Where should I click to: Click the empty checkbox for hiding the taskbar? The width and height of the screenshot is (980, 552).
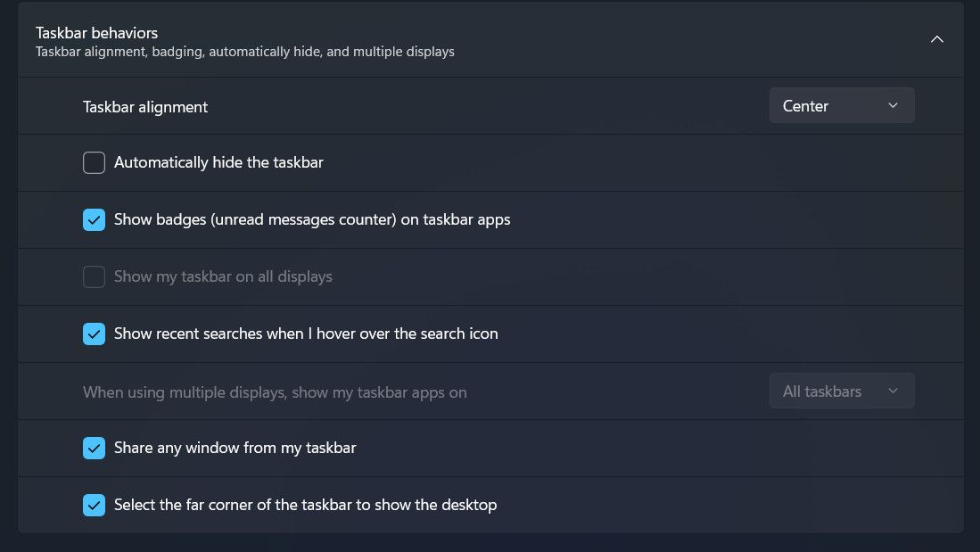94,162
